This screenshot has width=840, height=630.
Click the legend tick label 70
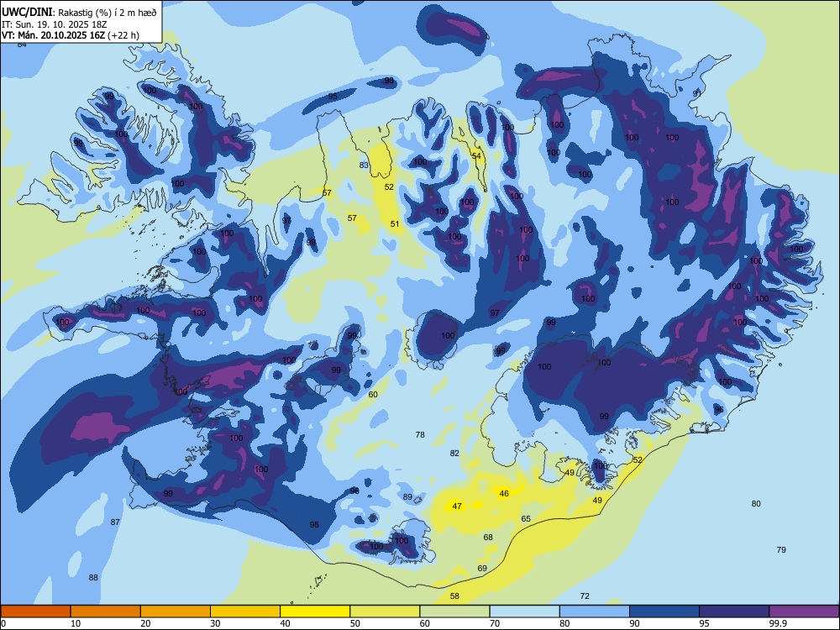[495, 623]
